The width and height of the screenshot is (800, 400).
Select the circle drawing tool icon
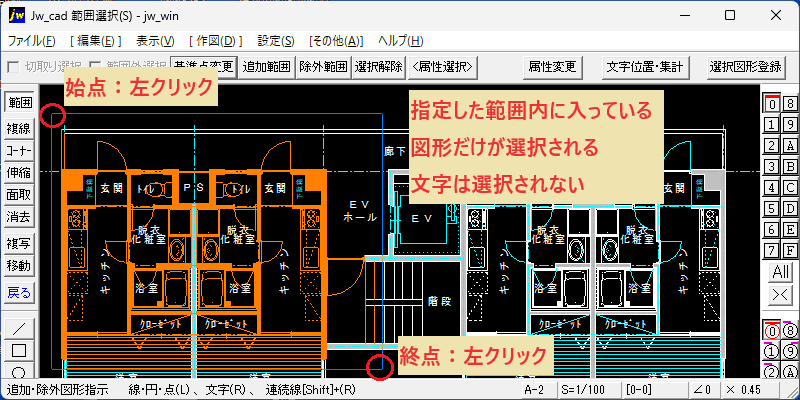(x=19, y=370)
